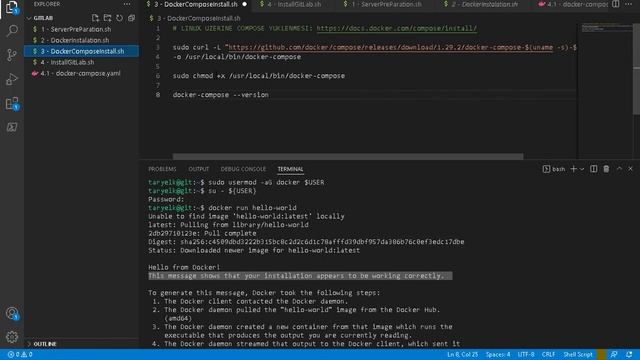Refresh the Explorer file list
Screen dimensions: 640x360
tap(119, 18)
